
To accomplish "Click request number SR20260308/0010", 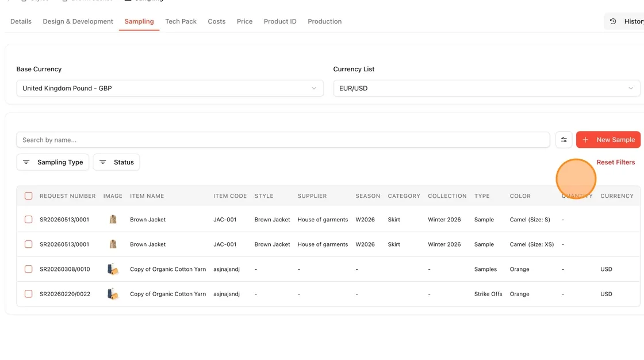I will click(x=65, y=269).
